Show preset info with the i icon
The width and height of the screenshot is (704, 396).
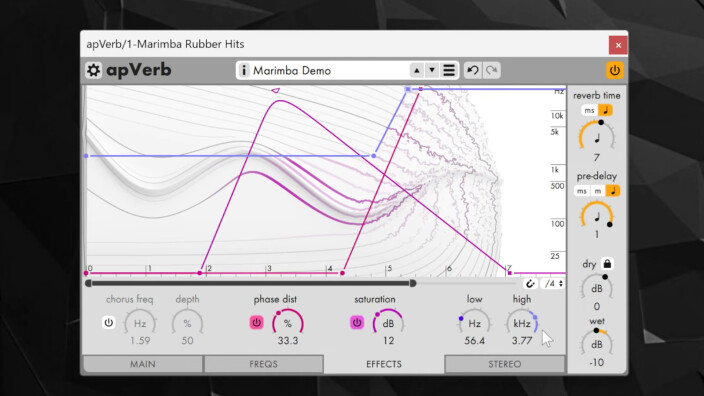click(244, 70)
